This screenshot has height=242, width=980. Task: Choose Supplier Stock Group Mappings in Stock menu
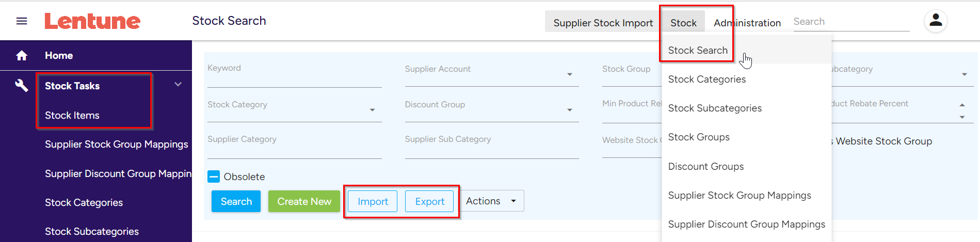(747, 195)
